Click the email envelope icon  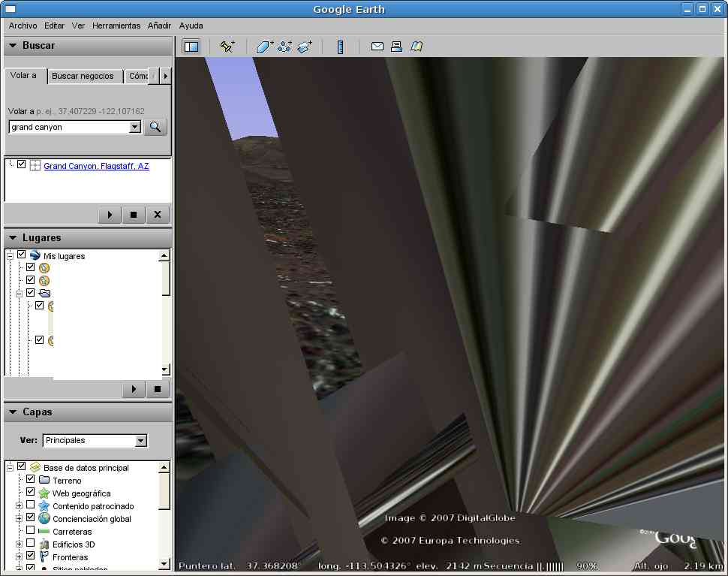(x=378, y=47)
